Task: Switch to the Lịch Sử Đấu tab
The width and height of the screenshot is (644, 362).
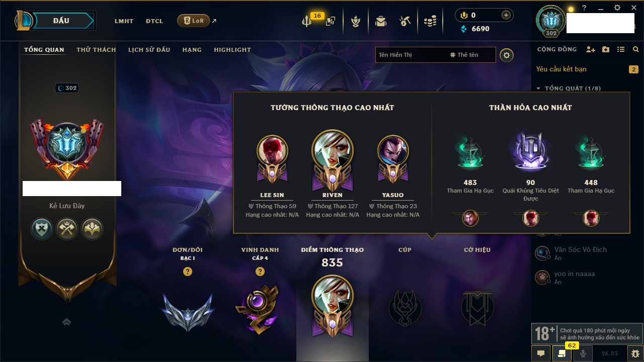Action: point(149,50)
